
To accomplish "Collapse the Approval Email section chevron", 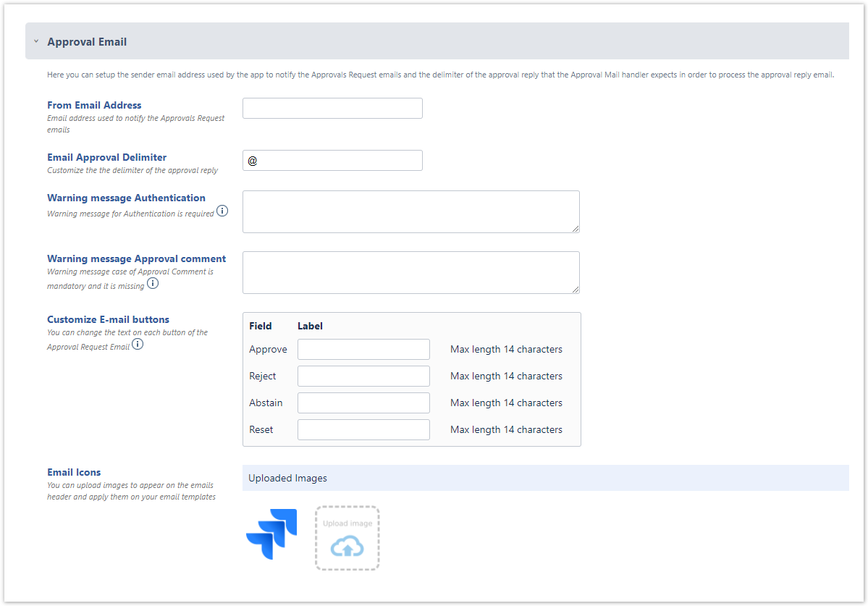I will click(36, 42).
